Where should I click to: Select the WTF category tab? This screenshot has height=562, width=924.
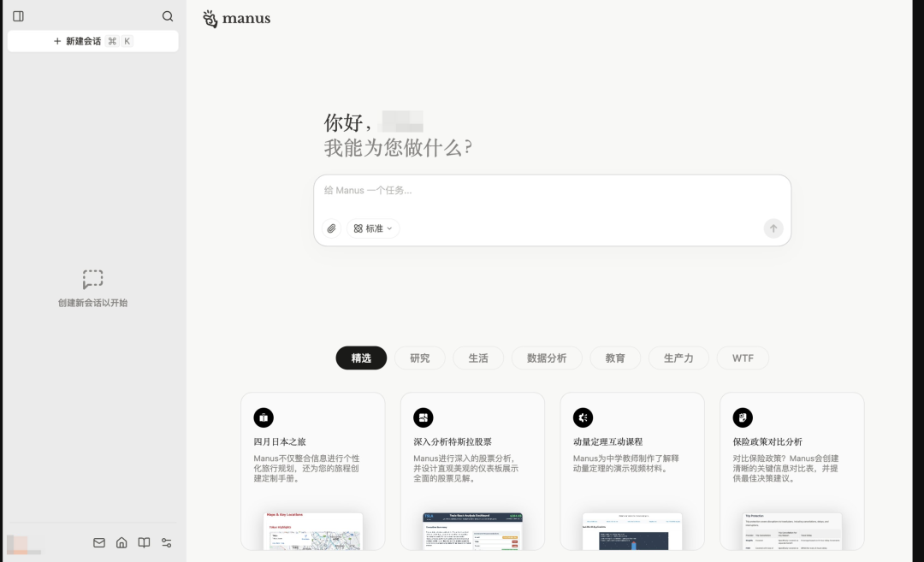(743, 358)
